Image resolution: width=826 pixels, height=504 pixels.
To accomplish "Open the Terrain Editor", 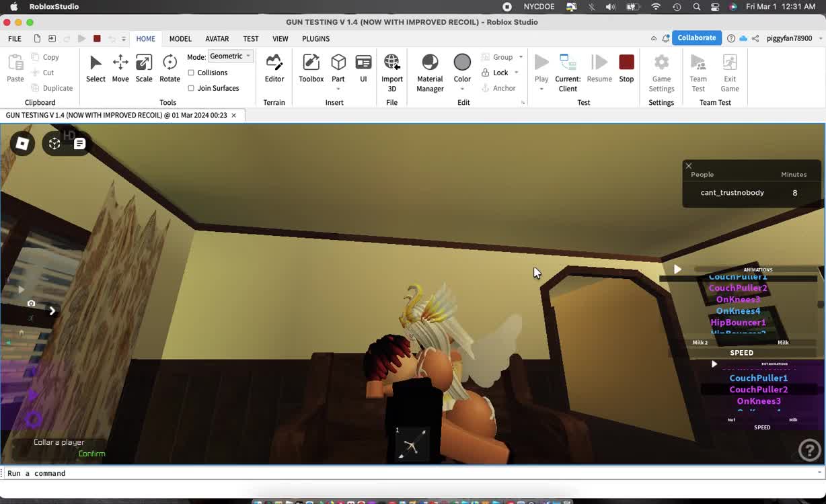I will [x=274, y=69].
